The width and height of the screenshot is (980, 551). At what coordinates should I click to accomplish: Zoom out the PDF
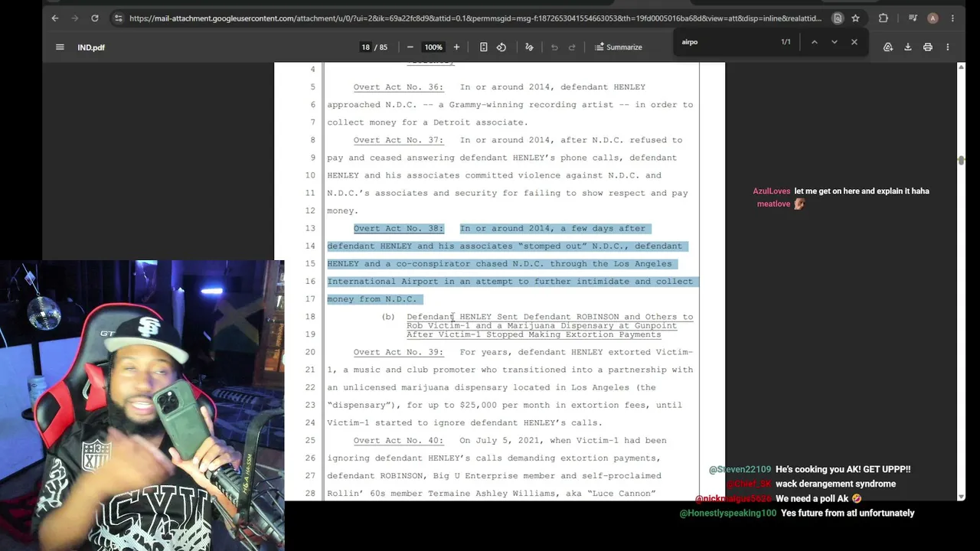pyautogui.click(x=410, y=47)
